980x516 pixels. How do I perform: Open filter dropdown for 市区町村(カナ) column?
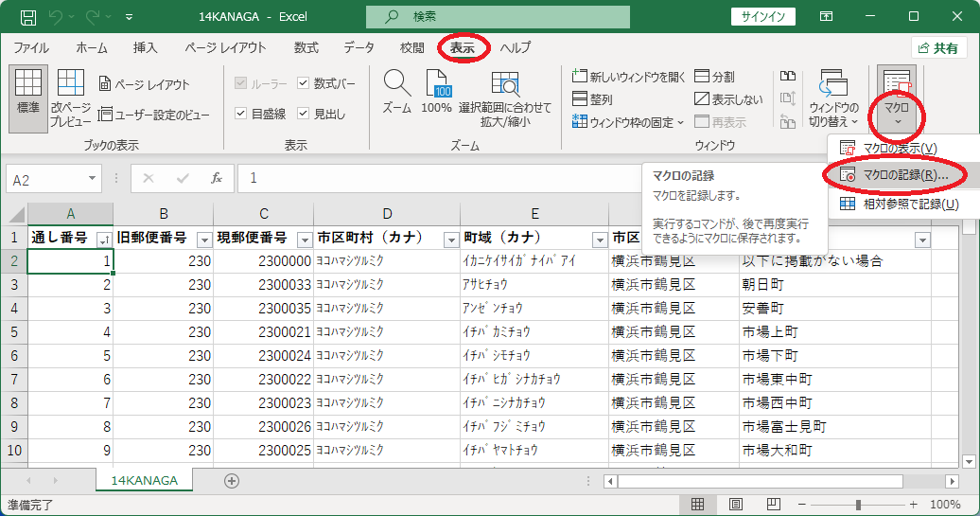point(451,240)
